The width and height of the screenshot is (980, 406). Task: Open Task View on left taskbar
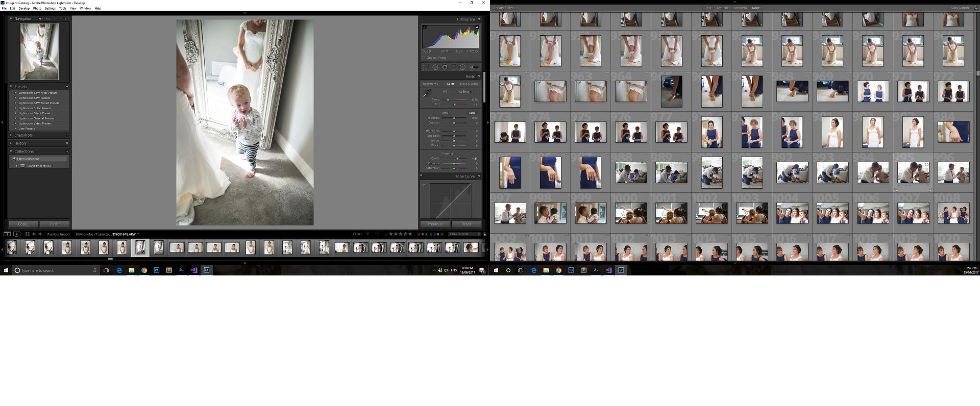pyautogui.click(x=106, y=270)
